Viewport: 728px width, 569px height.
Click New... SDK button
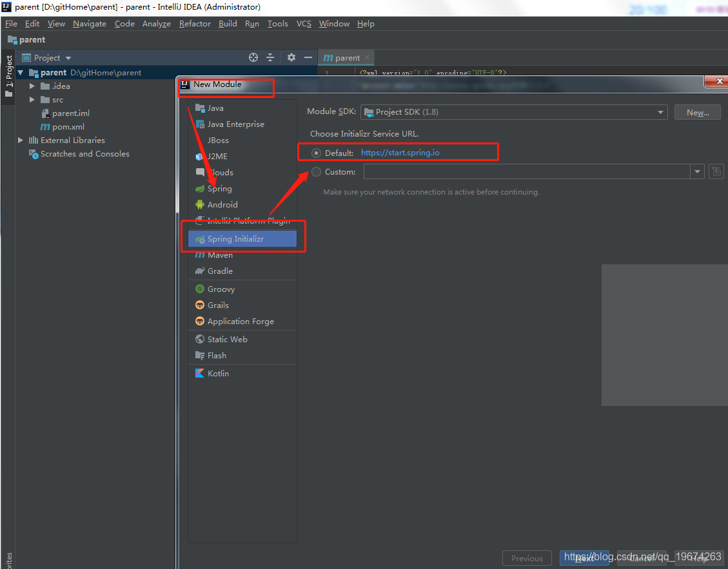697,112
